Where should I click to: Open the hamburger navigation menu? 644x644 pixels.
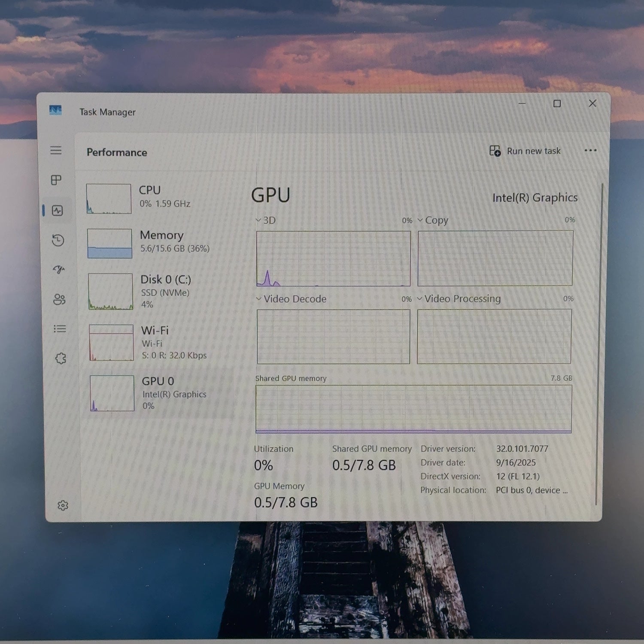(x=56, y=150)
